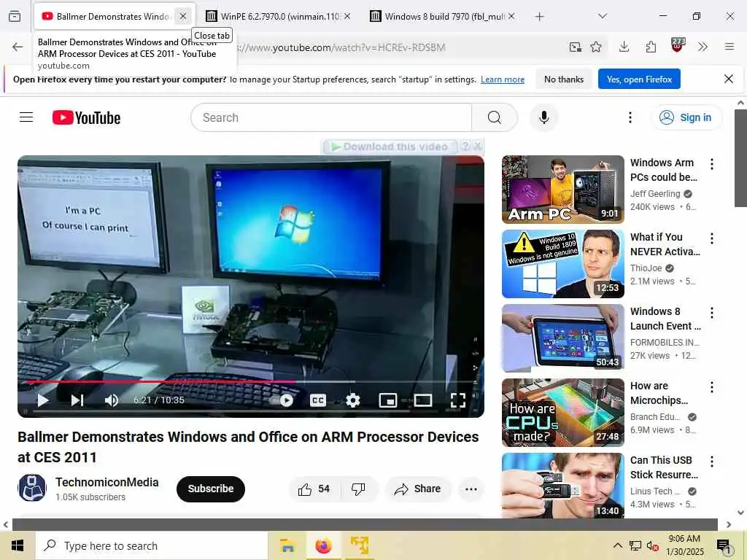The height and width of the screenshot is (560, 747).
Task: Open File Explorer from taskbar
Action: coord(287,545)
